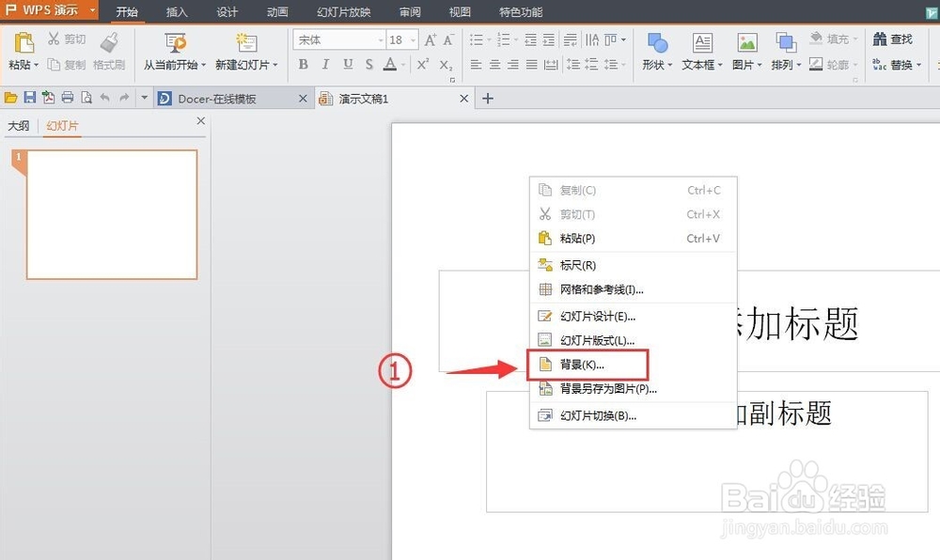Image resolution: width=940 pixels, height=560 pixels.
Task: Choose Slide Design (幻灯片设计) menu item
Action: coord(633,317)
